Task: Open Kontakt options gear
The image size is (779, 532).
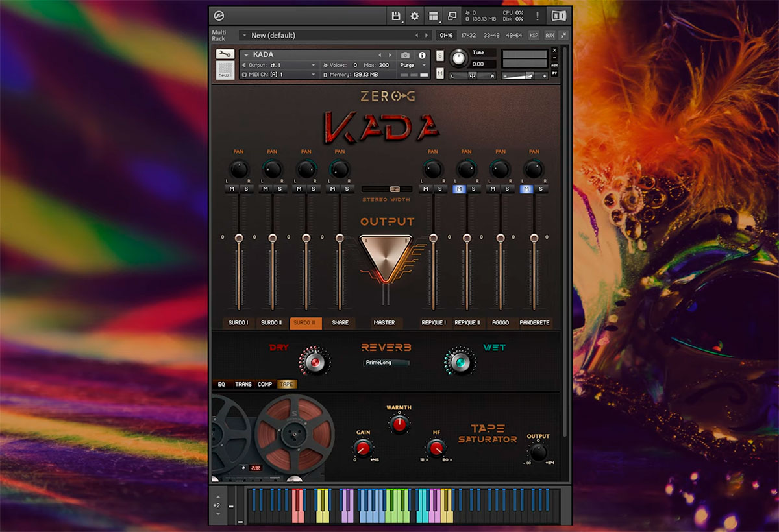Action: click(x=415, y=16)
